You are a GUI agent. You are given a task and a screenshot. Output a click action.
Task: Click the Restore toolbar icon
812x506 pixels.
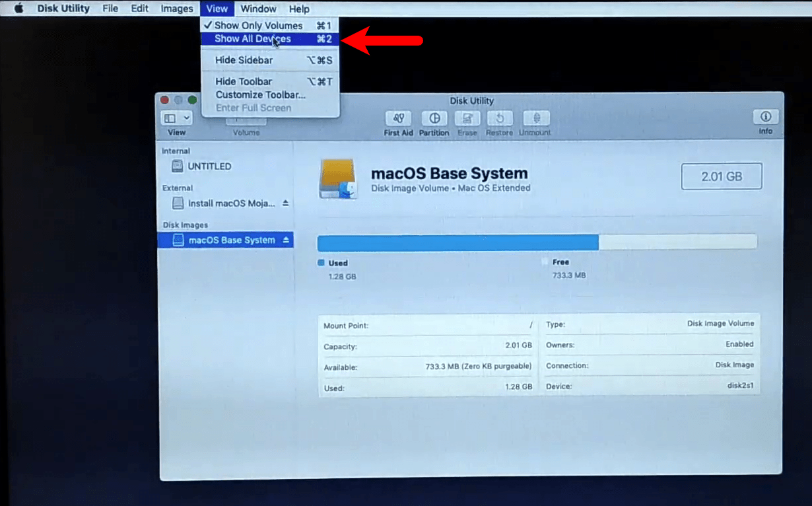click(500, 119)
